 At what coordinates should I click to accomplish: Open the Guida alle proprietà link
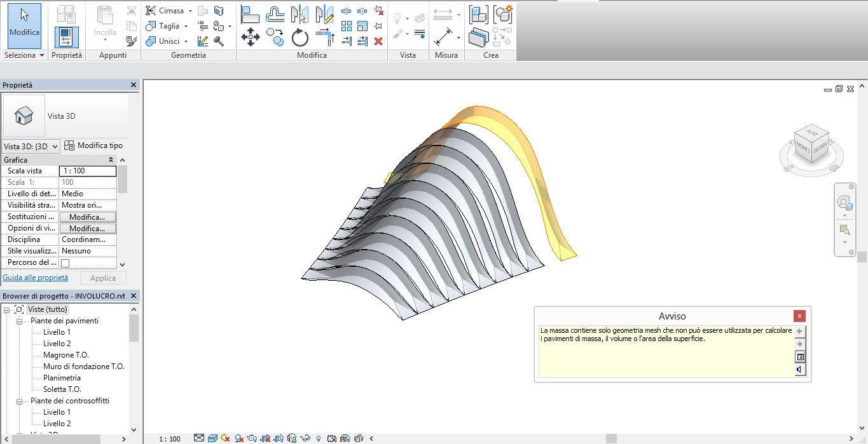point(36,278)
